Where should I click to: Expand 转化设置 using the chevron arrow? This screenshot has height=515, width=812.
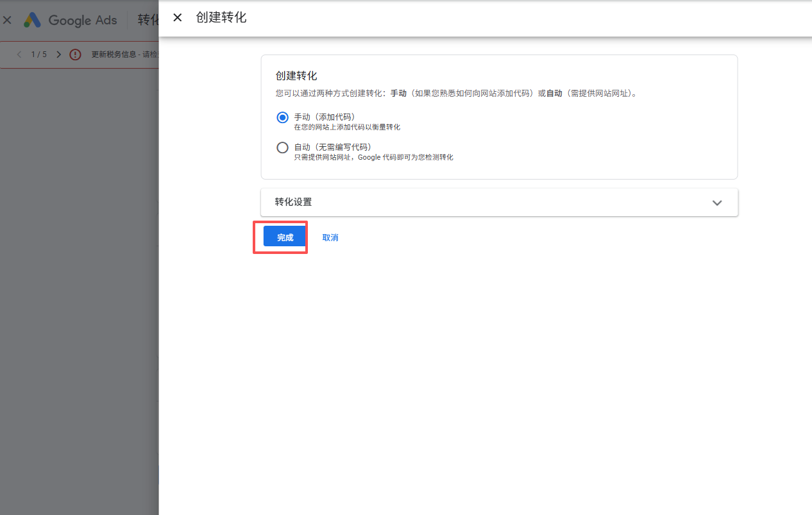coord(717,203)
